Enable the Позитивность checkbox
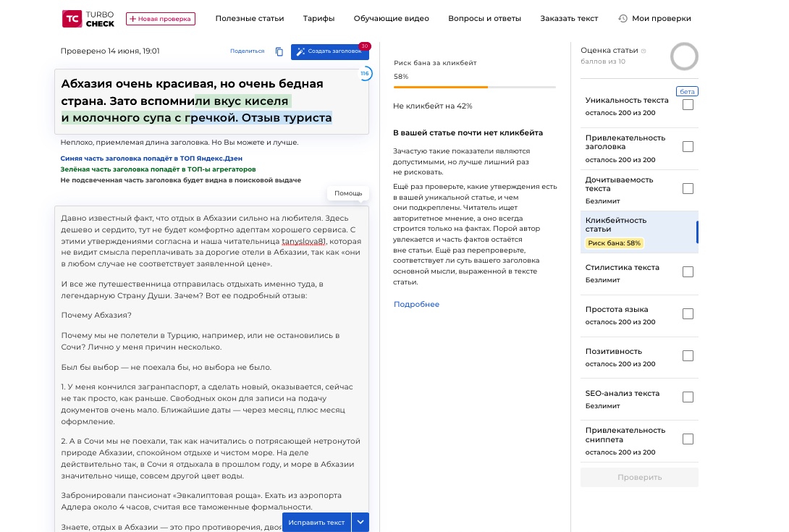This screenshot has width=789, height=532. (x=688, y=356)
